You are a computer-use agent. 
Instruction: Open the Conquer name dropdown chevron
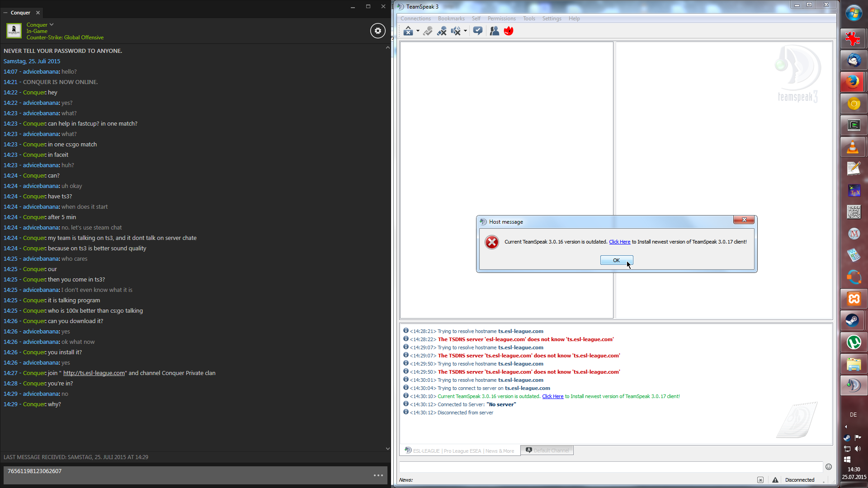52,25
